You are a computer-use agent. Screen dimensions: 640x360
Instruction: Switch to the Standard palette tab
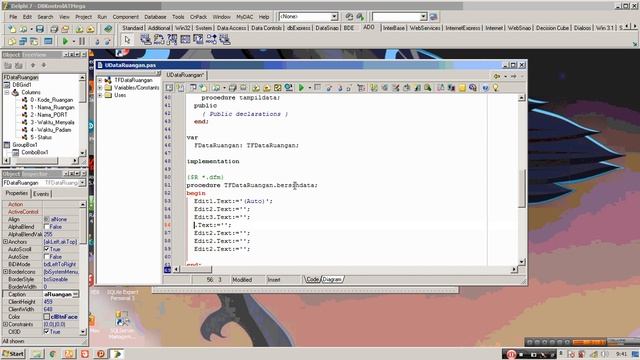click(x=132, y=28)
